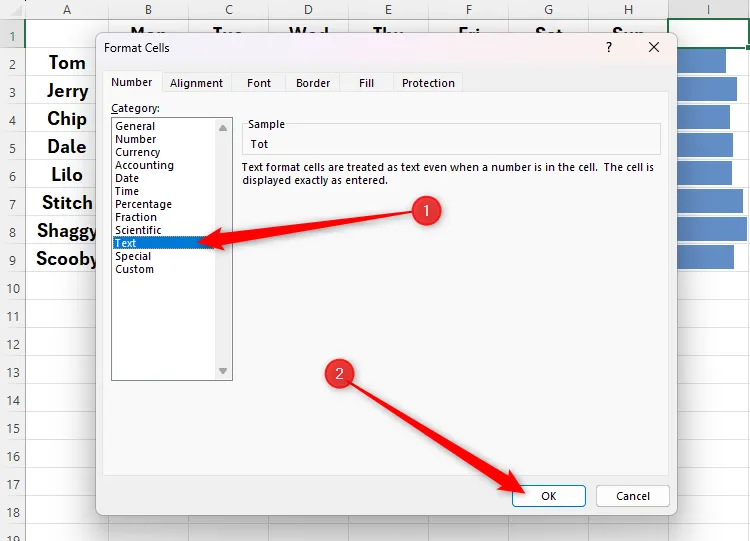Go to the Border tab
The height and width of the screenshot is (541, 750).
tap(313, 83)
